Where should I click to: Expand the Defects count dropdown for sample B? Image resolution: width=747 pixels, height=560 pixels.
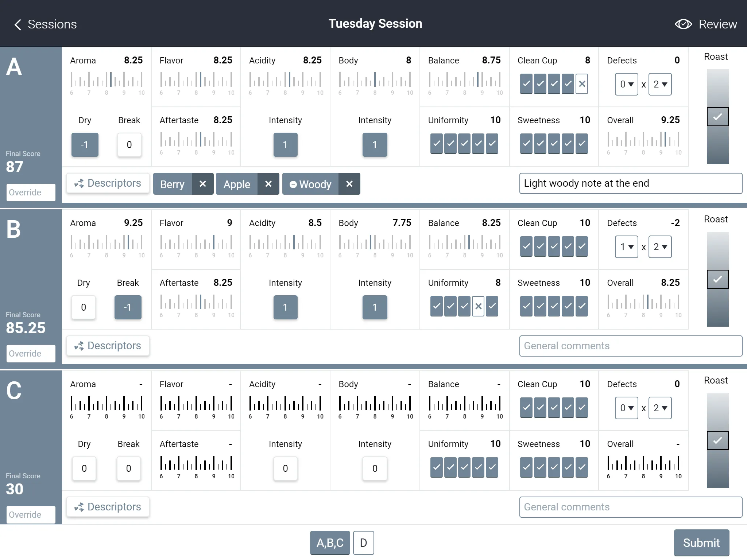626,246
